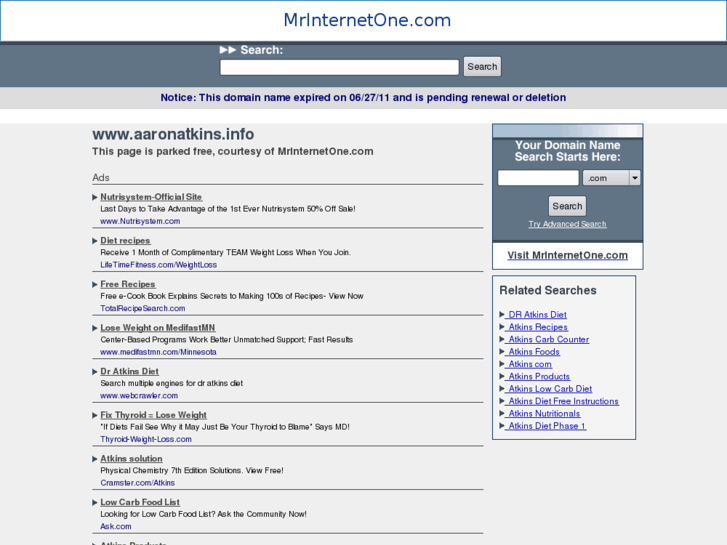Click the domain Search button

click(x=567, y=206)
